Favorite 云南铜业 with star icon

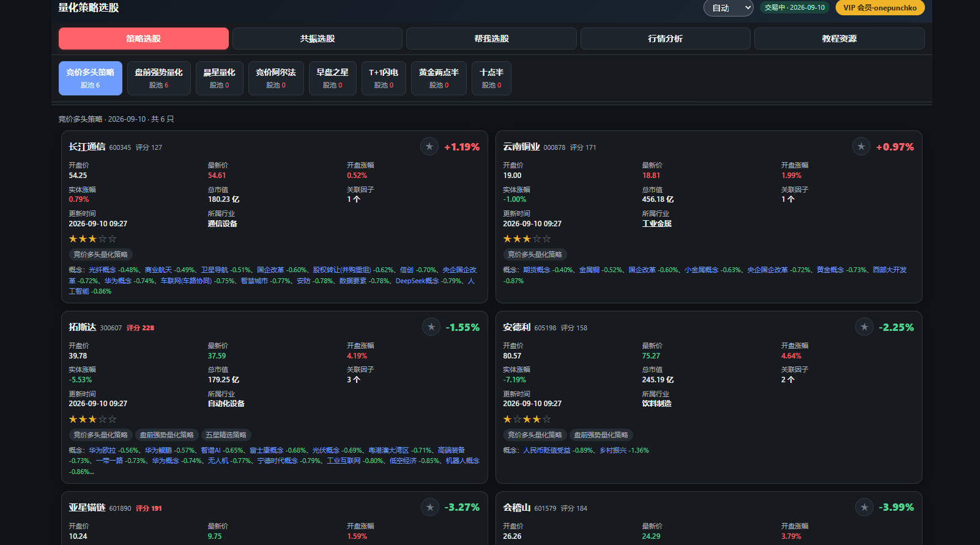pos(861,147)
